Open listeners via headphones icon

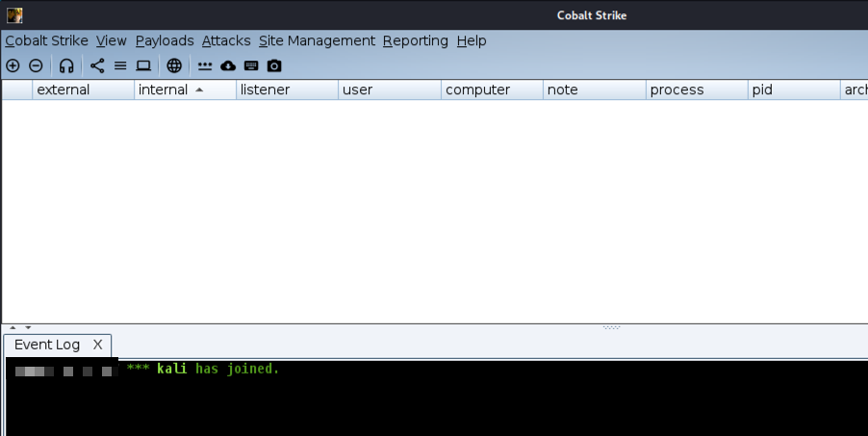point(66,65)
